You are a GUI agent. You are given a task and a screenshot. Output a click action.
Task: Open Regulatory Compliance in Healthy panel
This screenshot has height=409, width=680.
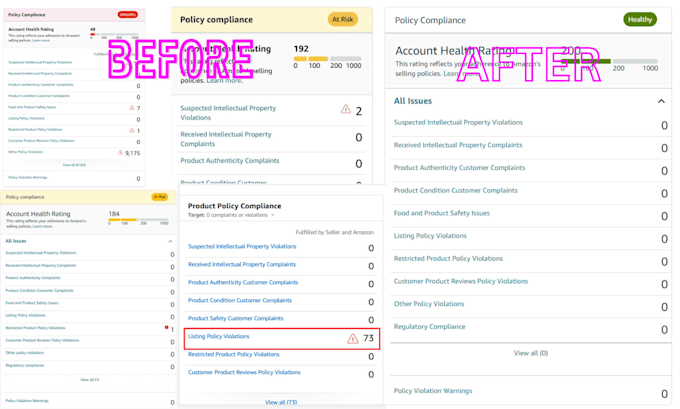click(x=429, y=327)
